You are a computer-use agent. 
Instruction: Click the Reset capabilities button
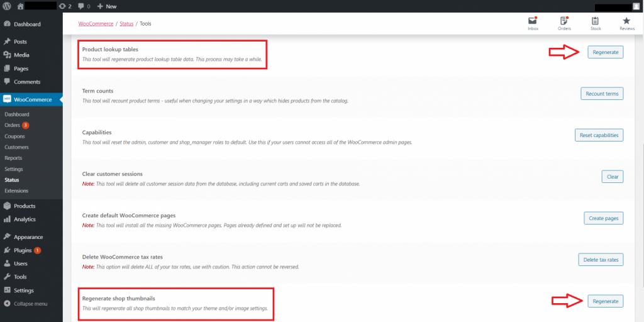[x=599, y=135]
